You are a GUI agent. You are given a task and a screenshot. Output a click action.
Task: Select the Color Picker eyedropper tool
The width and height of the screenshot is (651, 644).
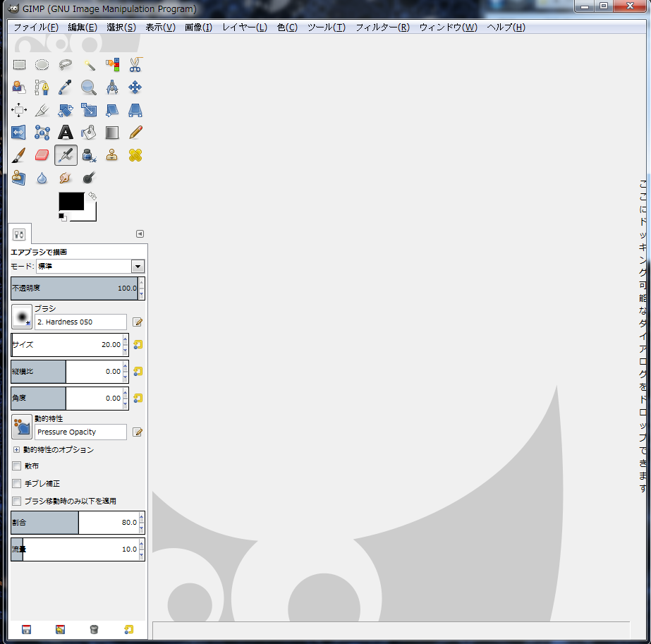(x=65, y=87)
